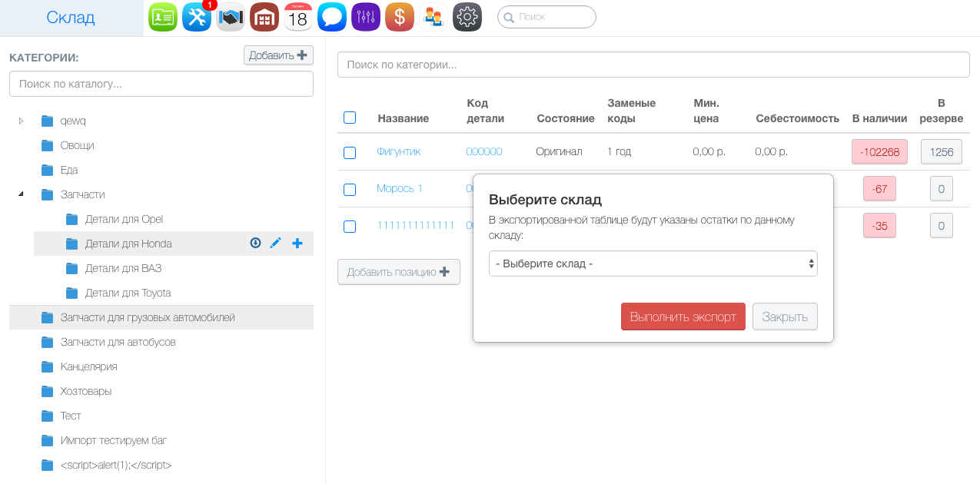The height and width of the screenshot is (484, 980).
Task: Check the box for row 1111111111111
Action: click(350, 227)
